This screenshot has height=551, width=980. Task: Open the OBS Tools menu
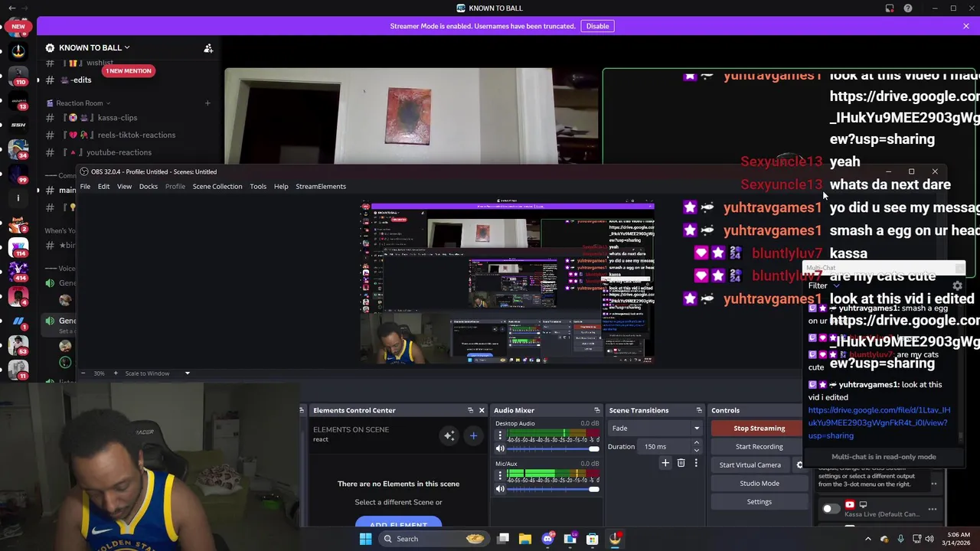[258, 186]
